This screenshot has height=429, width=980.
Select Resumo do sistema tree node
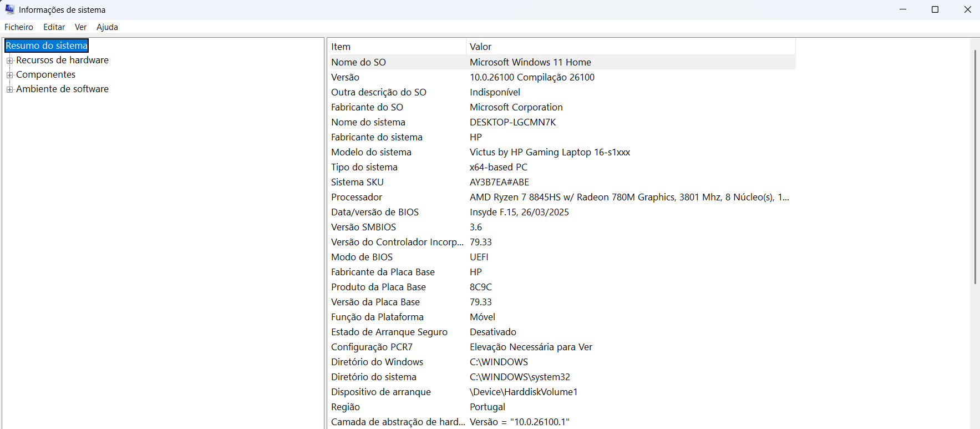[47, 46]
